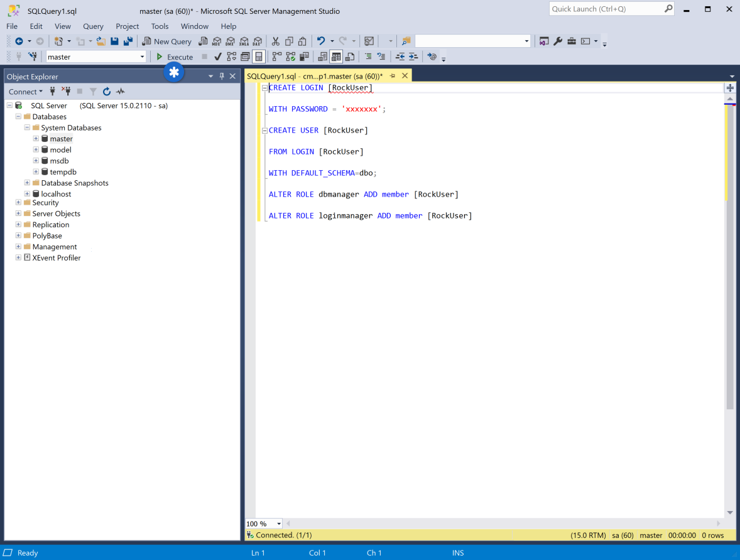Open a DAX query with toolbar icon

tap(257, 41)
